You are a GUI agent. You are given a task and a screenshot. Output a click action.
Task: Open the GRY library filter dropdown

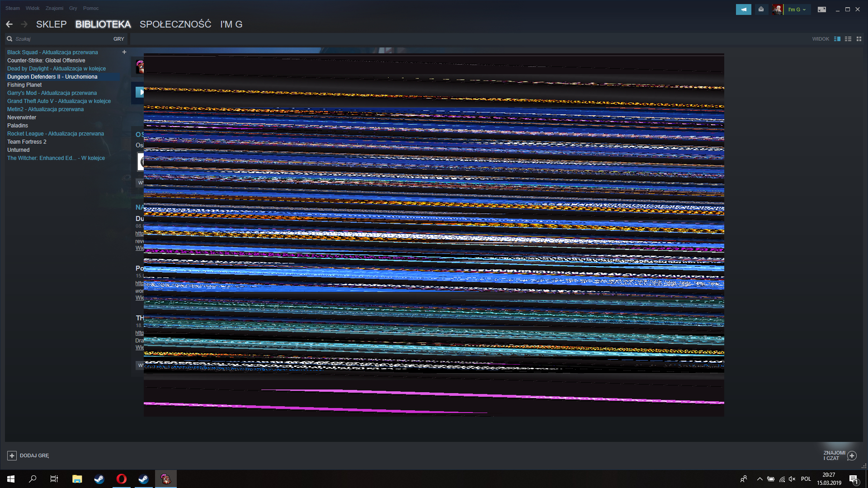pyautogui.click(x=119, y=39)
